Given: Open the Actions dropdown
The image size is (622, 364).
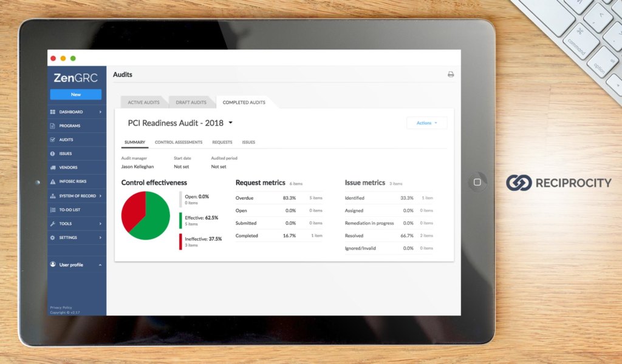Looking at the screenshot, I should coord(426,123).
